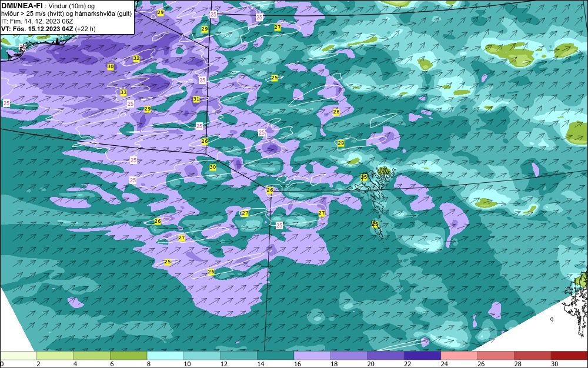Click the pink 24–26 m/s legend swatch

459,356
